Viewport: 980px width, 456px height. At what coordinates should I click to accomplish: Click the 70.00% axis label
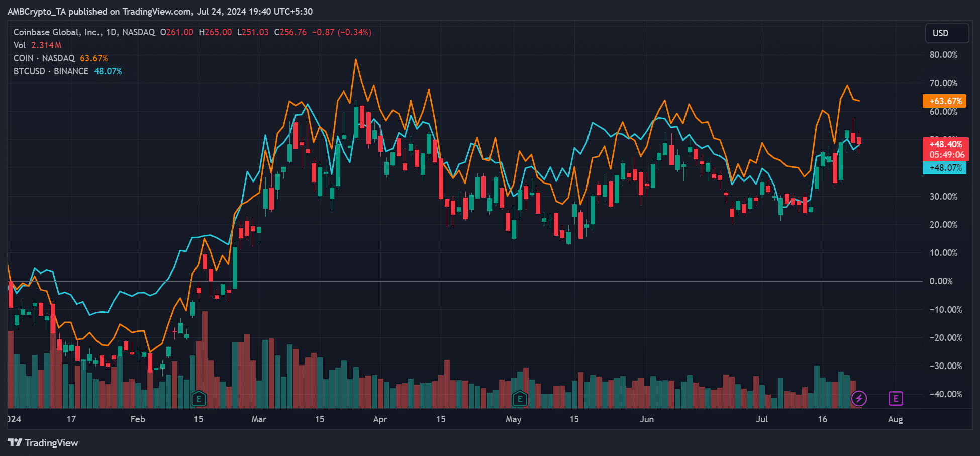[x=943, y=83]
